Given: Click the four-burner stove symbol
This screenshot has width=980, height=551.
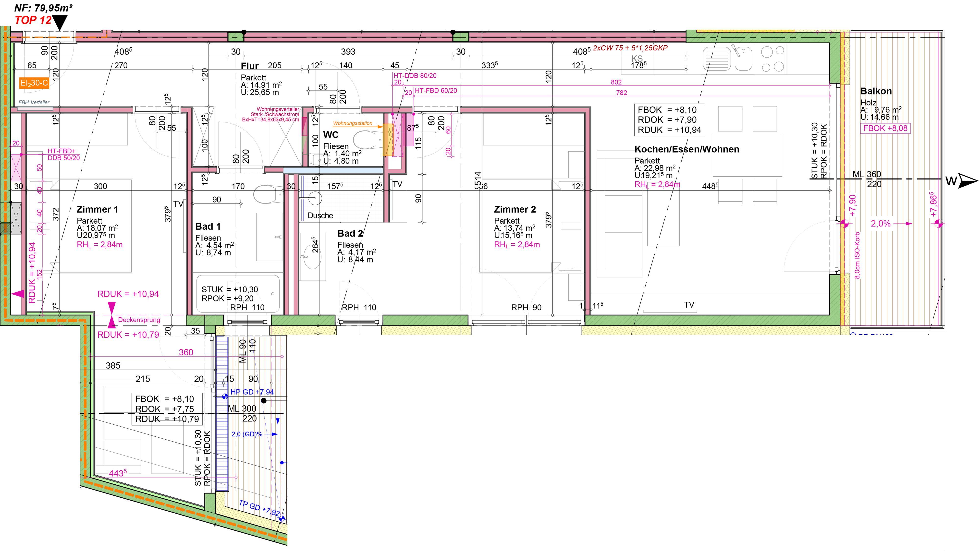Looking at the screenshot, I should coord(772,59).
